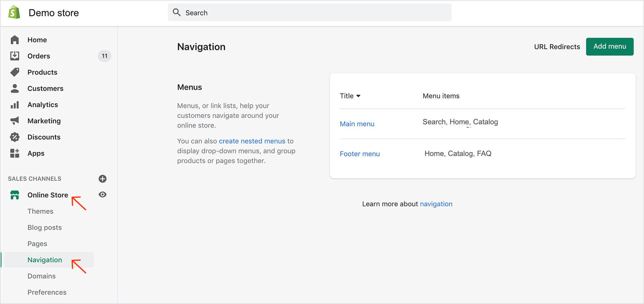
Task: Click the Discounts badge icon
Action: click(x=15, y=137)
